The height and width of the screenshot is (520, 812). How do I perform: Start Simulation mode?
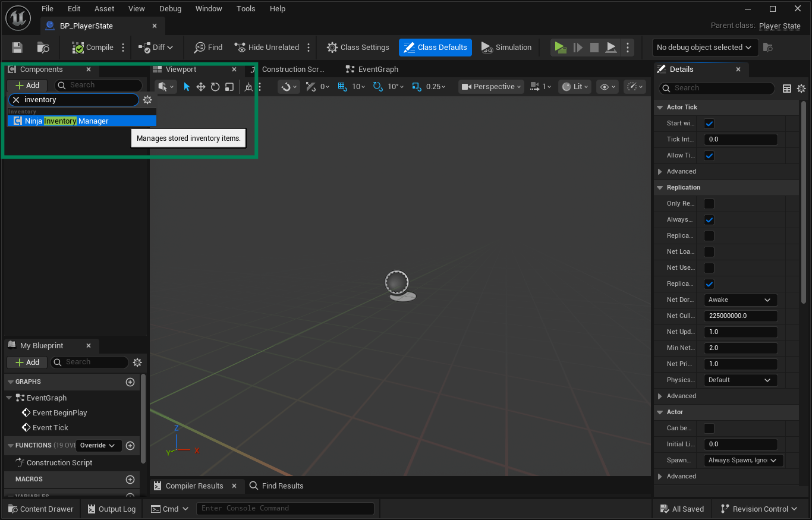pyautogui.click(x=506, y=48)
